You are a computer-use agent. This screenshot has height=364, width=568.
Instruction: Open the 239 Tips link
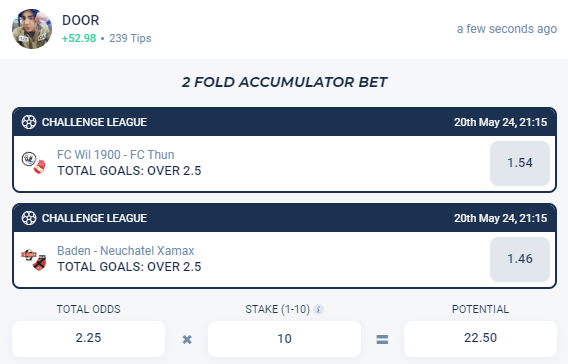tap(130, 38)
